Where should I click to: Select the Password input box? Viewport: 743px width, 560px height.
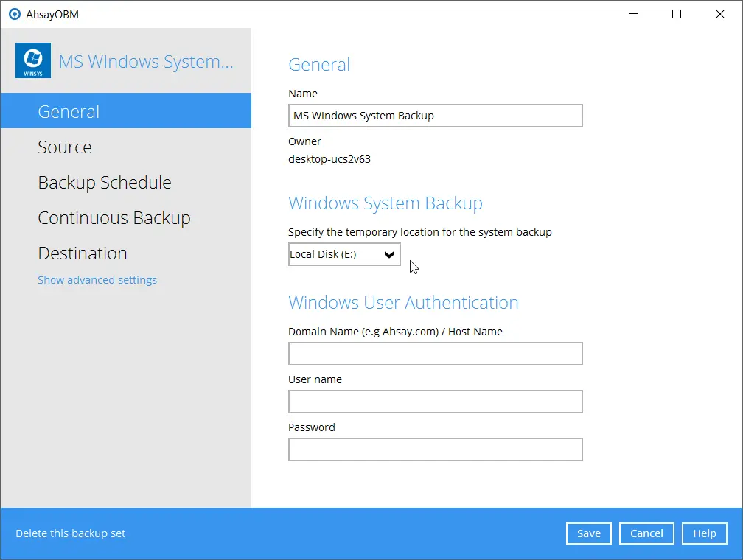435,449
